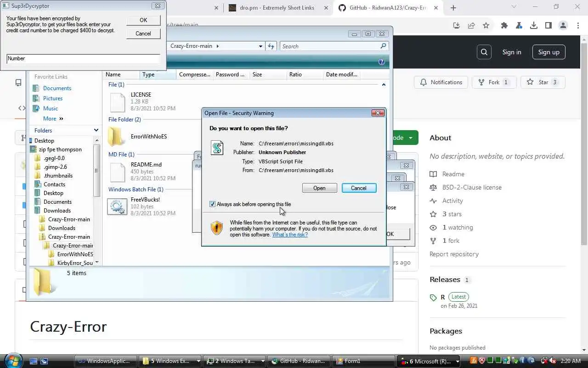The width and height of the screenshot is (588, 368).
Task: Open the 6 Microsoft taskbar group
Action: point(429,361)
